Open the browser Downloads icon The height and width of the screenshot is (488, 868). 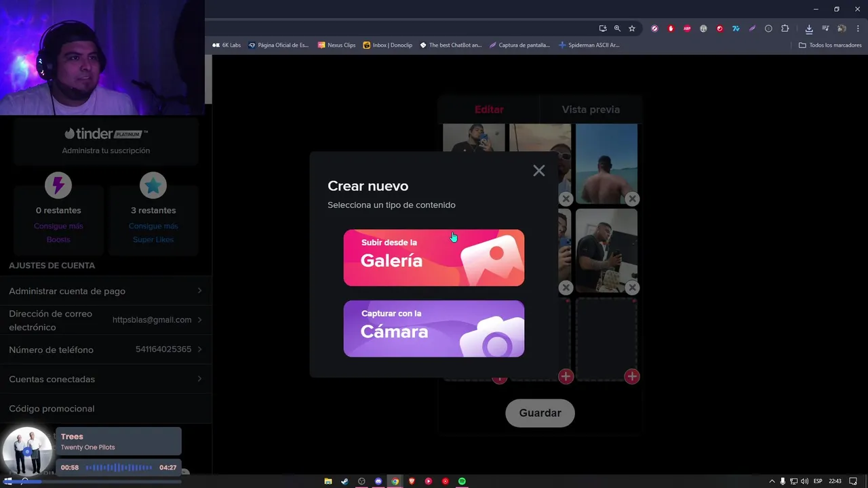coord(809,28)
